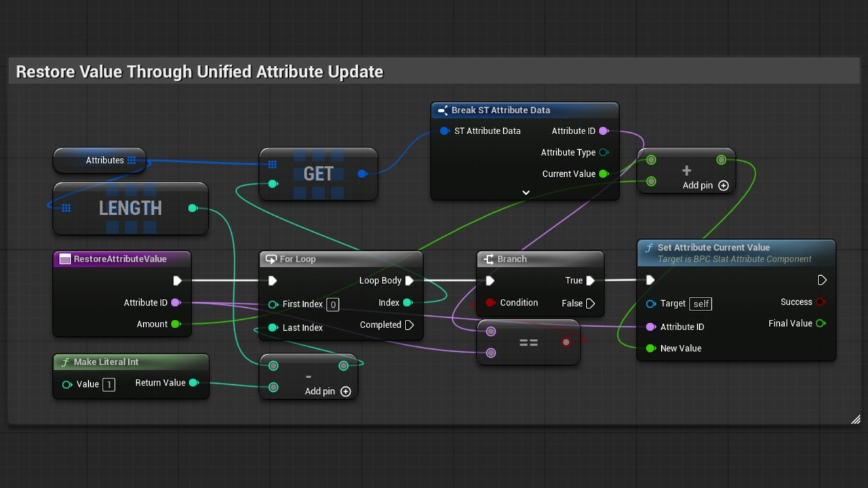Click Set Attribute Current Value execution output
This screenshot has width=868, height=488.
pos(822,280)
